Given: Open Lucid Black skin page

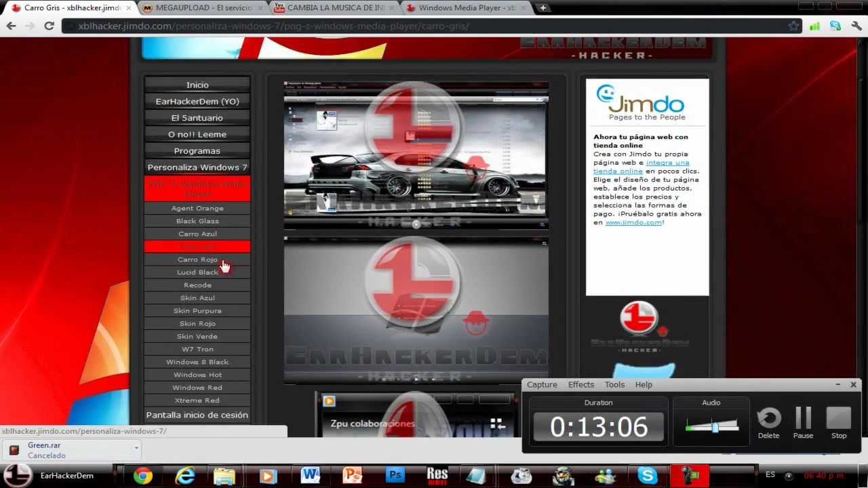Looking at the screenshot, I should pyautogui.click(x=197, y=272).
